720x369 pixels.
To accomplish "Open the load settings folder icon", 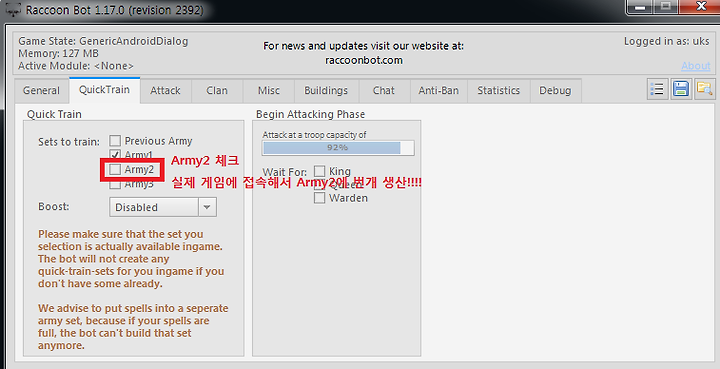I will pyautogui.click(x=704, y=89).
